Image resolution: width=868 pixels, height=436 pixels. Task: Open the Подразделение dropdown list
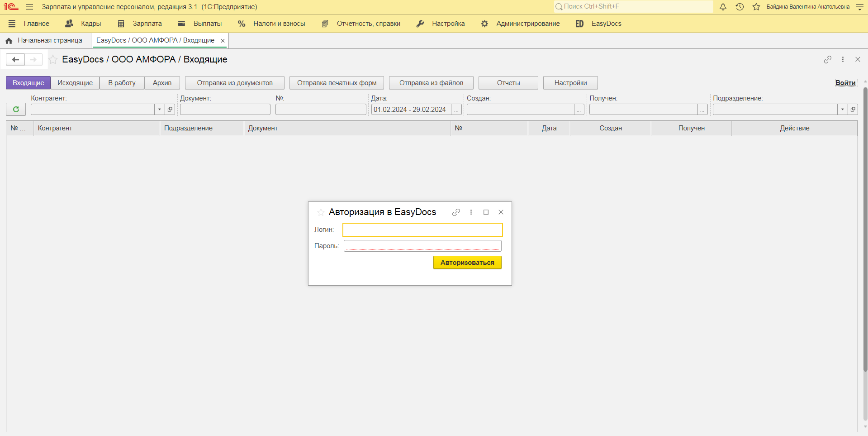842,109
